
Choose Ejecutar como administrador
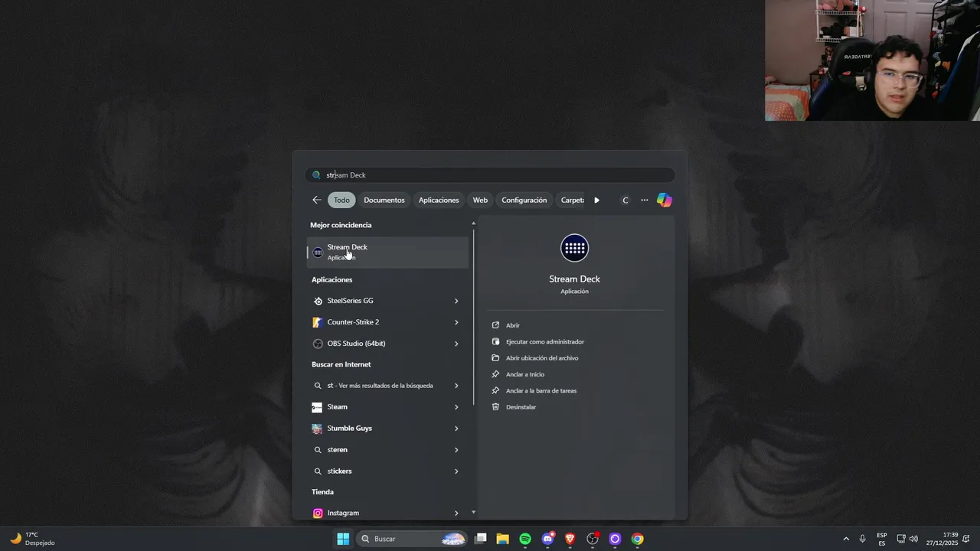[545, 341]
